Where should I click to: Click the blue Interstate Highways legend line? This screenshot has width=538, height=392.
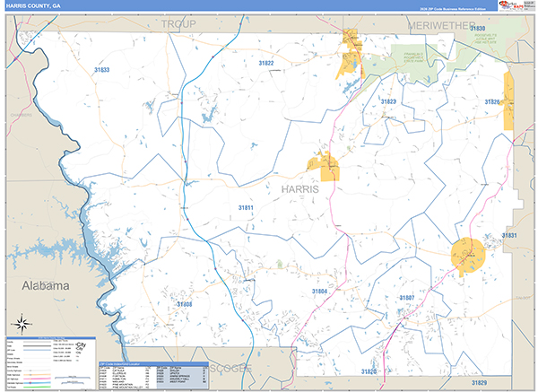37,383
